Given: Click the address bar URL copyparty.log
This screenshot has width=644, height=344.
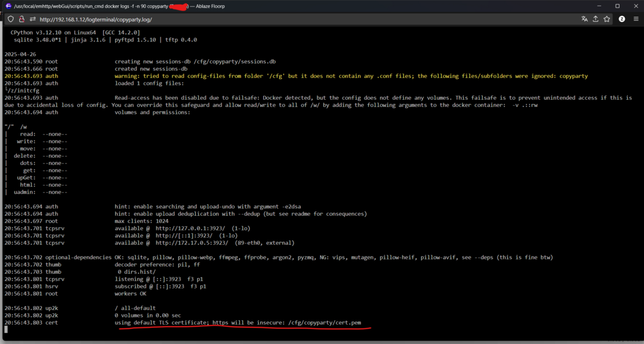Looking at the screenshot, I should pyautogui.click(x=96, y=19).
